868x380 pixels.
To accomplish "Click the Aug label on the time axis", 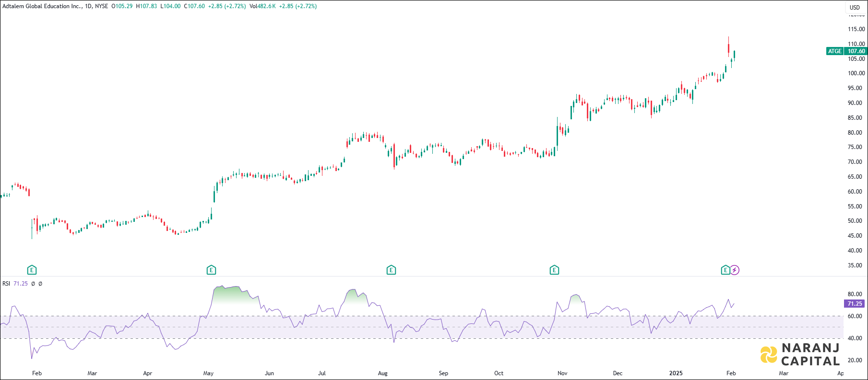I will click(382, 373).
